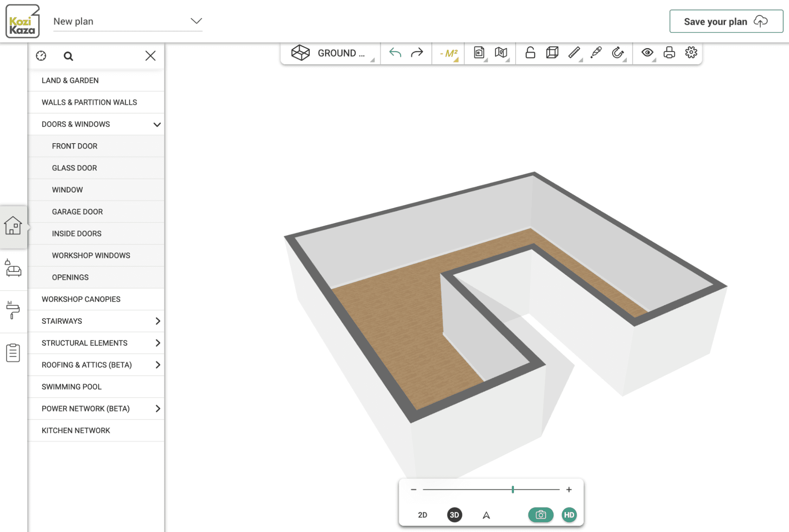
Task: Open the settings gear icon
Action: coord(691,52)
